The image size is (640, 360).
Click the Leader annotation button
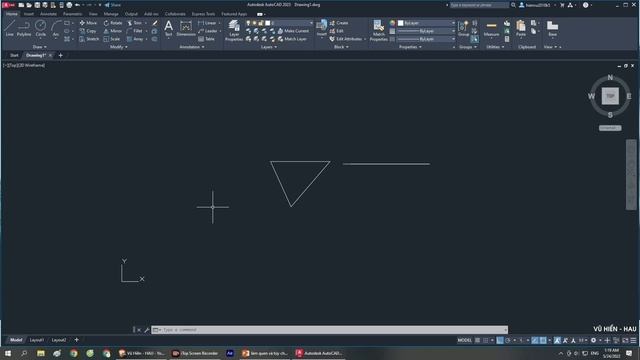pyautogui.click(x=208, y=31)
